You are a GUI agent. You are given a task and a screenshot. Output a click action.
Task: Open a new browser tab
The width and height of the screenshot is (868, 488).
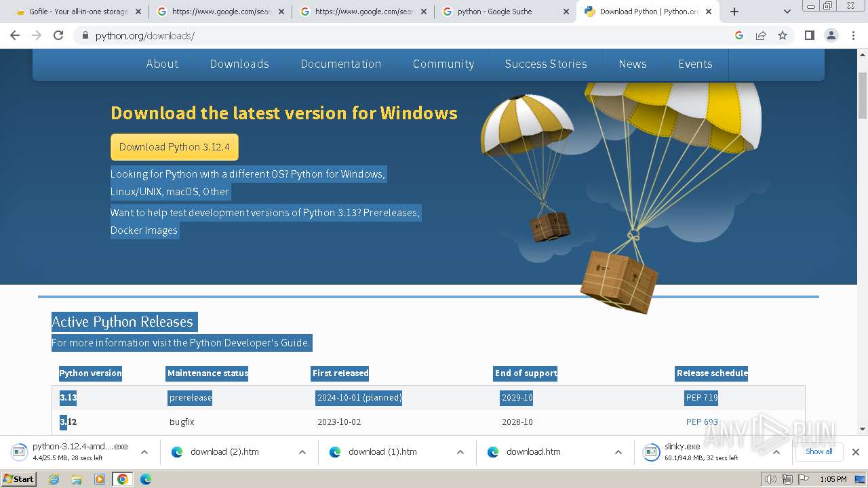(734, 12)
